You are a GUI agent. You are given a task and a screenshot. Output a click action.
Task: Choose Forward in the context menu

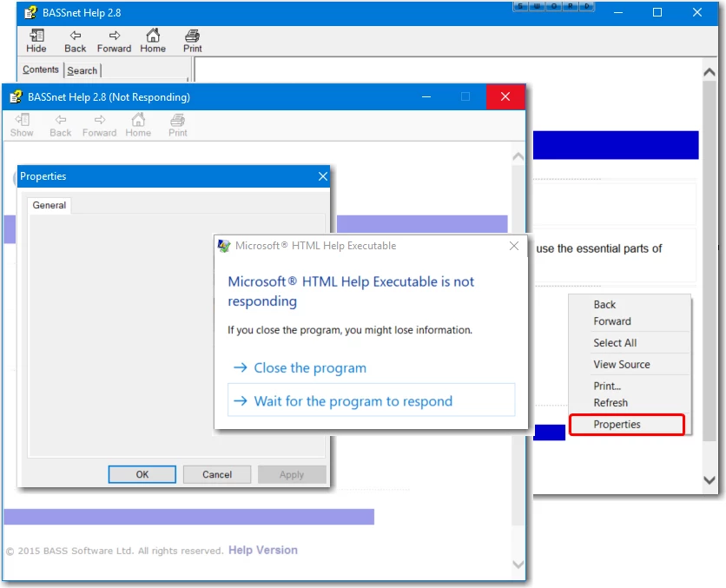coord(612,321)
